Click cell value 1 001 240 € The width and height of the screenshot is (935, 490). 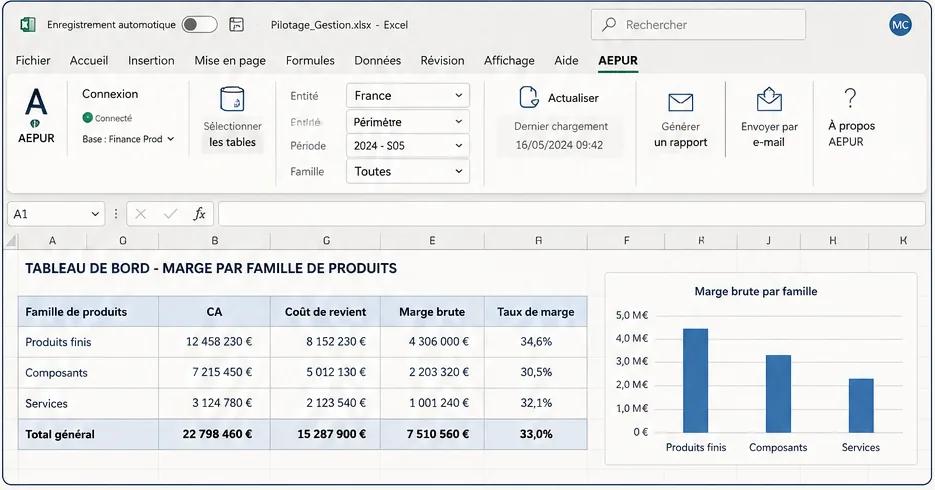coord(439,403)
